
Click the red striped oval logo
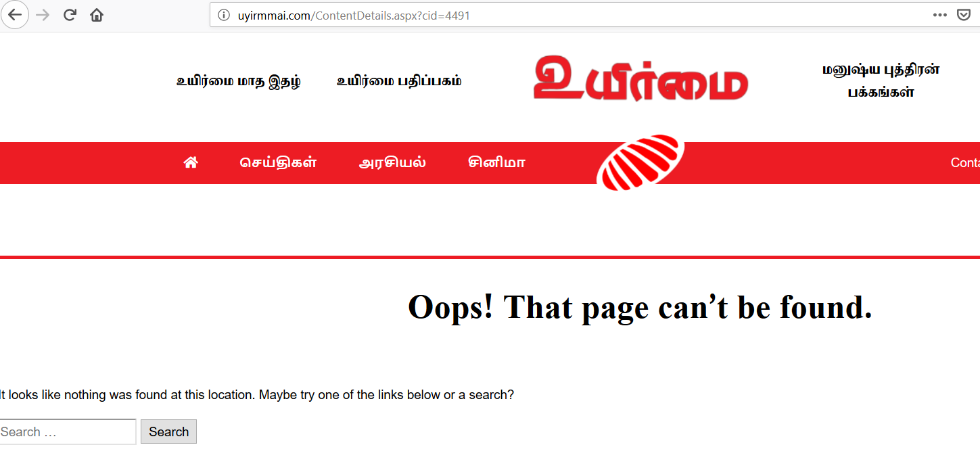pyautogui.click(x=640, y=162)
